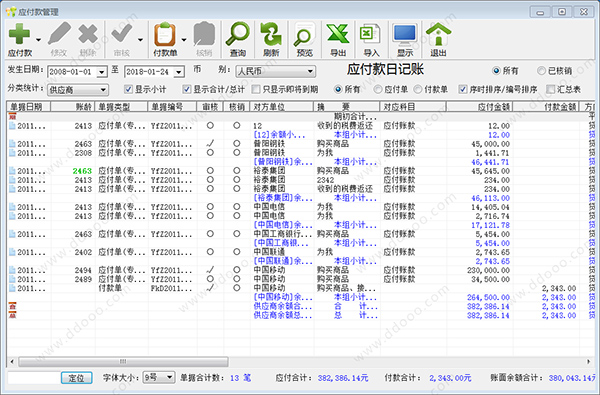600x395 pixels.
Task: Click the 审核 checkmark icon
Action: (122, 34)
